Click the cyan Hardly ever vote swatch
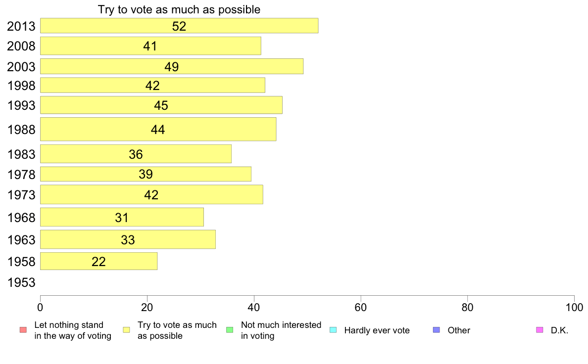The width and height of the screenshot is (588, 364). point(333,330)
